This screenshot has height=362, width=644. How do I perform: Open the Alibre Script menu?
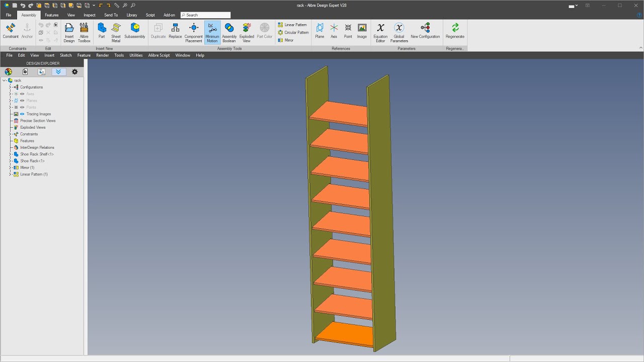159,55
